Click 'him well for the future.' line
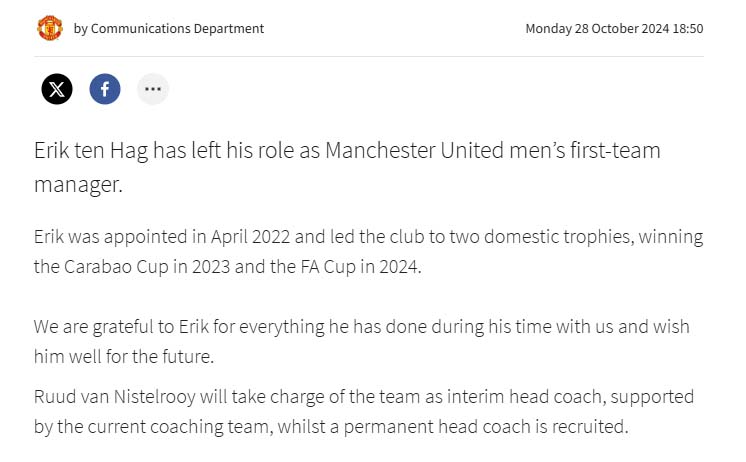 click(124, 356)
